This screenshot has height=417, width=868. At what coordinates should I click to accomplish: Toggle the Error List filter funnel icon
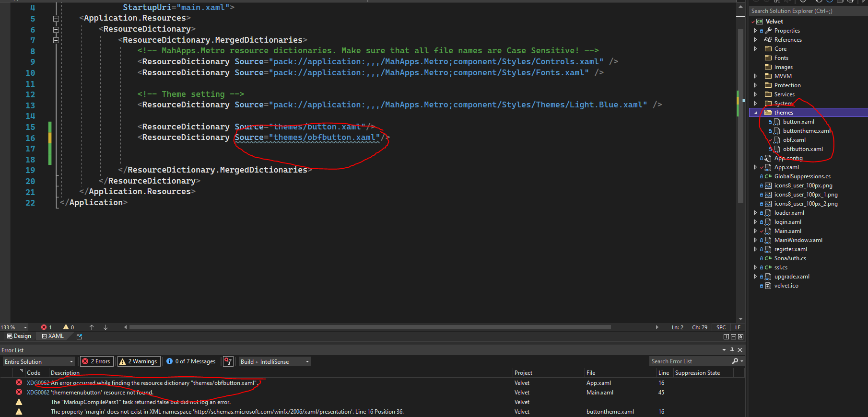(228, 361)
